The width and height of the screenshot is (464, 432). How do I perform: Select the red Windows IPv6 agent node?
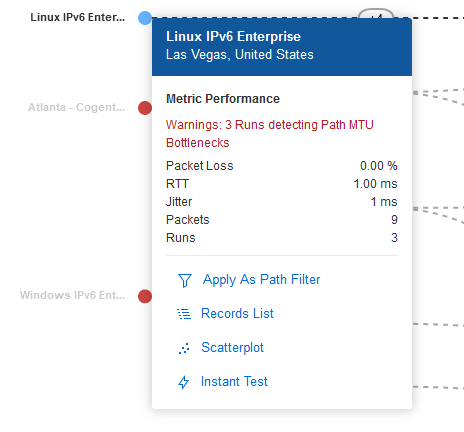(145, 296)
